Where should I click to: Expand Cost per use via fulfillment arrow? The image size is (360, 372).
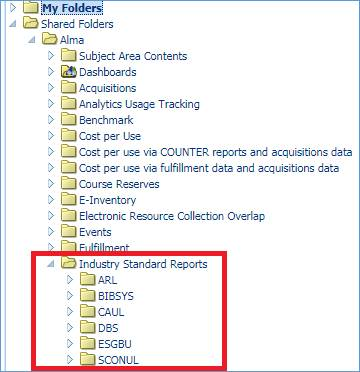(x=51, y=168)
